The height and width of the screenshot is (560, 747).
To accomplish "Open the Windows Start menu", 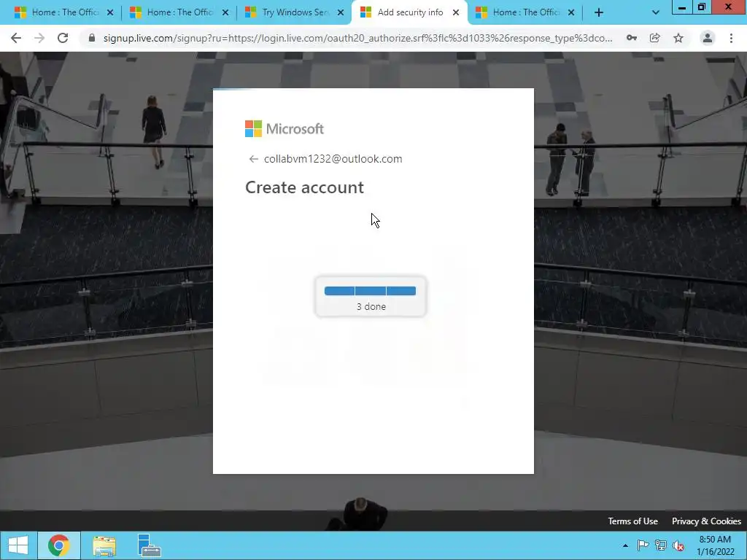I will 18,545.
